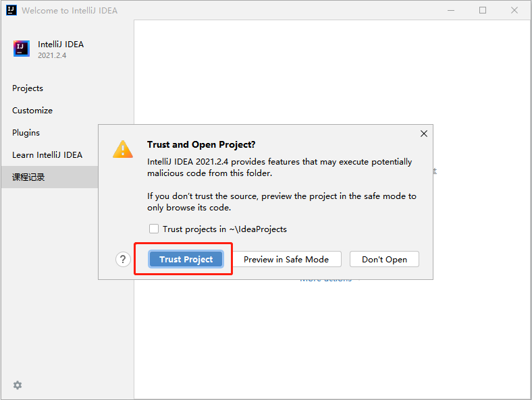
Task: Open the Projects section
Action: pyautogui.click(x=28, y=88)
